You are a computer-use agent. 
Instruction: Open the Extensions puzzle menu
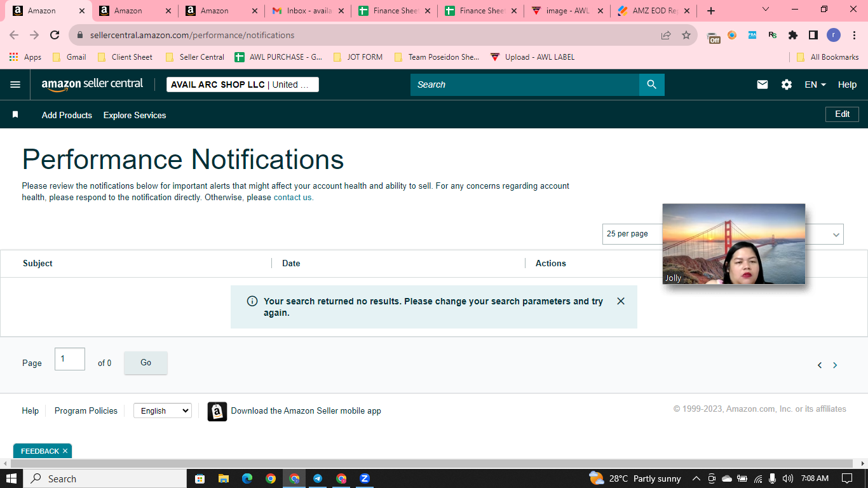tap(793, 35)
